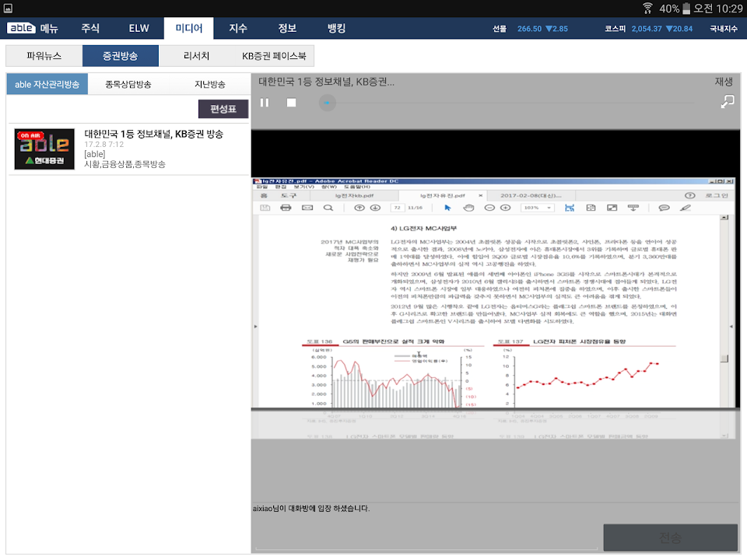
Task: Open the ELW tab
Action: pyautogui.click(x=139, y=29)
